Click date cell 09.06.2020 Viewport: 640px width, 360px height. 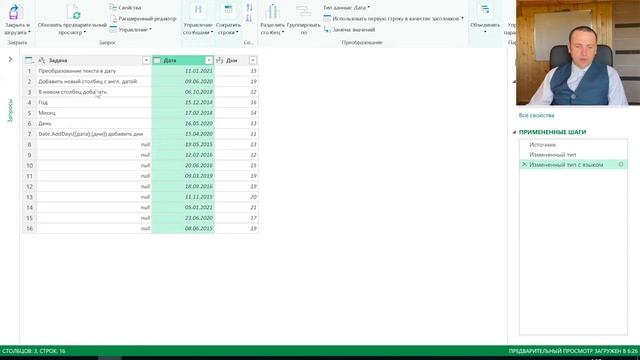tap(183, 82)
